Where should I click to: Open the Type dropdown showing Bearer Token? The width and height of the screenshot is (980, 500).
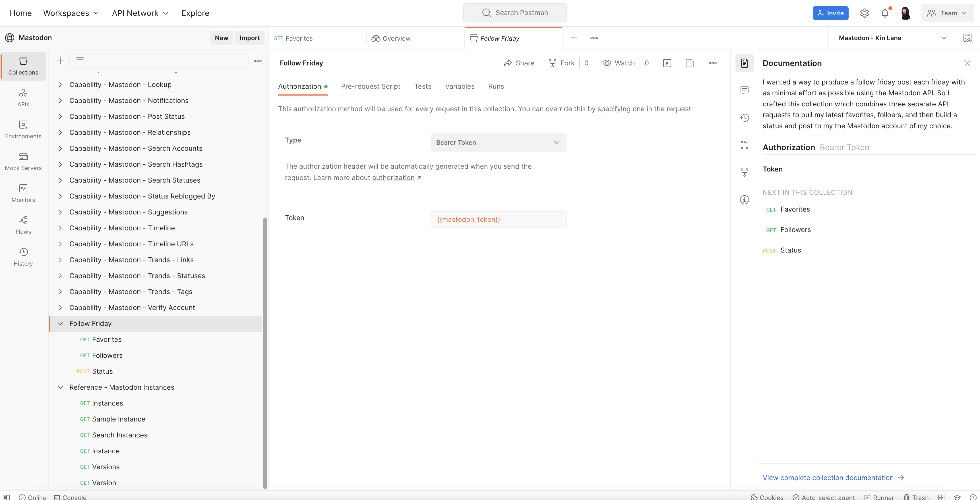pyautogui.click(x=498, y=142)
